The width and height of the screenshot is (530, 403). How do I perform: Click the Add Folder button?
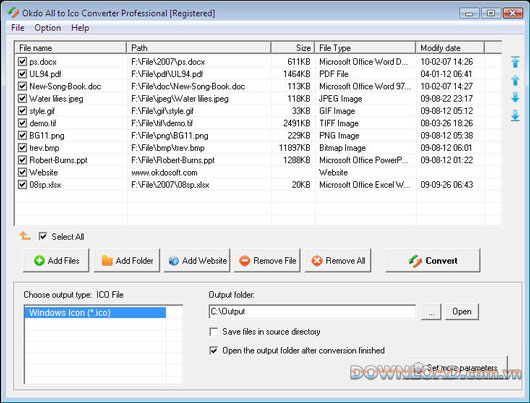coord(127,261)
